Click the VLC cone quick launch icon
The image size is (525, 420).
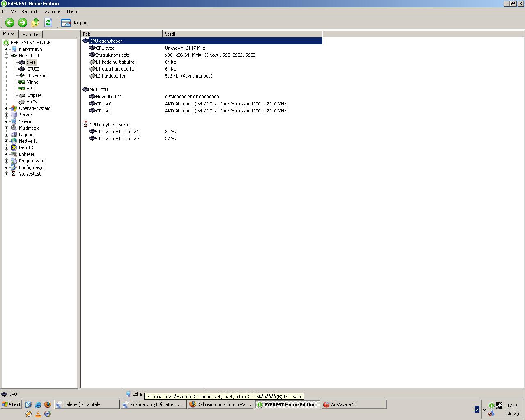pyautogui.click(x=38, y=414)
